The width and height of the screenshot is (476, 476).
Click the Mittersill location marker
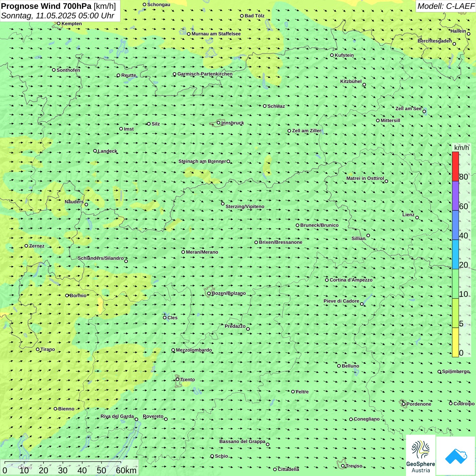pos(378,120)
